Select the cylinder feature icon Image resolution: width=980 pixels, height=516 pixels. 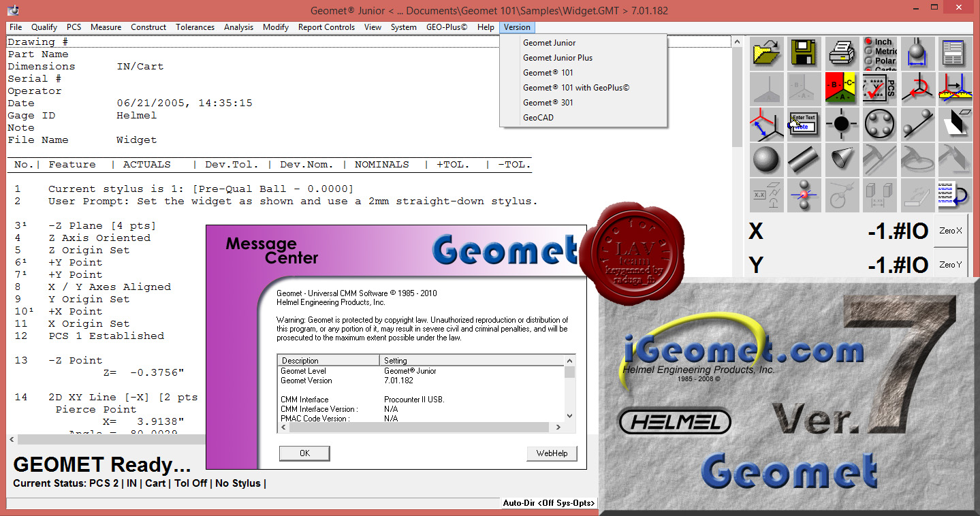click(804, 159)
